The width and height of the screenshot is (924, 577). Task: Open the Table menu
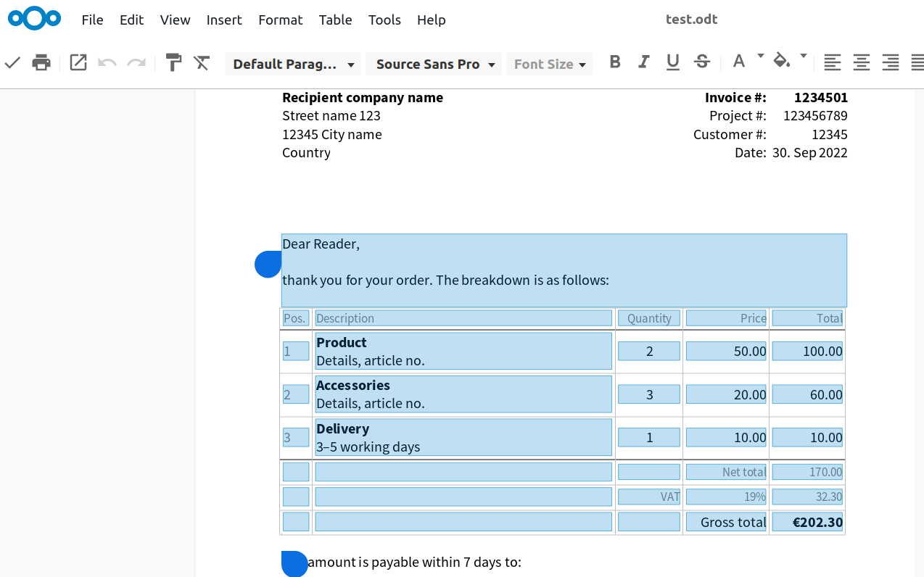335,20
